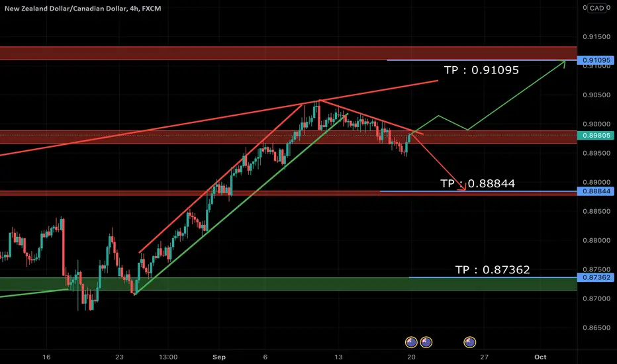Image resolution: width=617 pixels, height=364 pixels.
Task: Click the 0.91500 price scale value
Action: click(596, 36)
